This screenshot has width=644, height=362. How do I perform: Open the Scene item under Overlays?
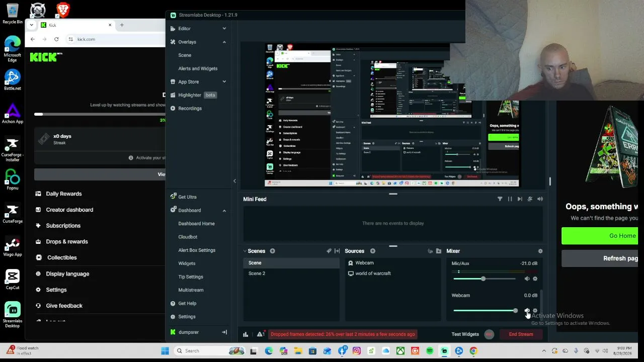pyautogui.click(x=185, y=55)
